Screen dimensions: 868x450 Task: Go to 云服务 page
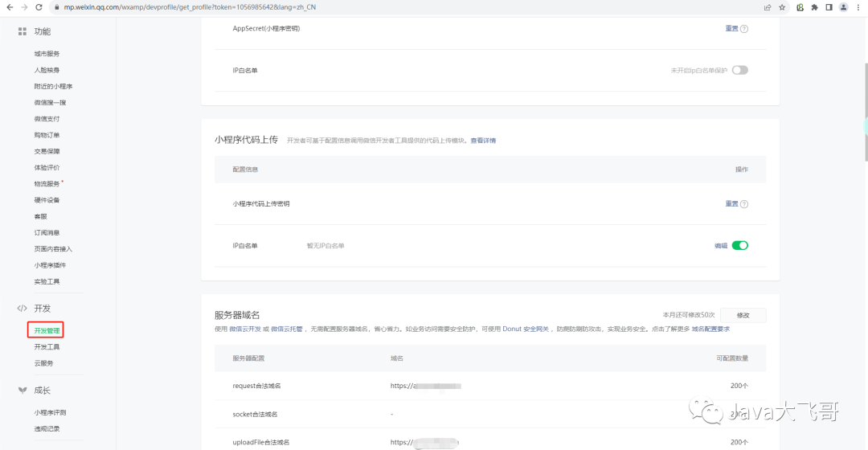[x=43, y=363]
